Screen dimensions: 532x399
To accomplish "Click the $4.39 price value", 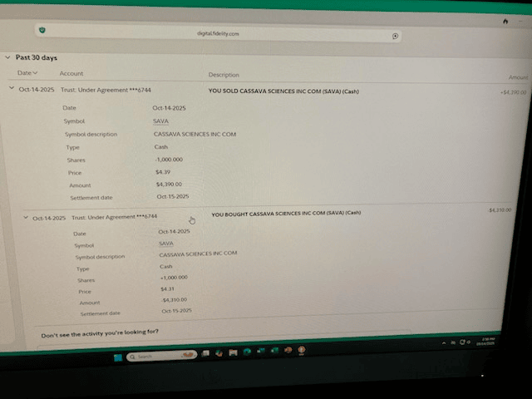I will point(163,172).
